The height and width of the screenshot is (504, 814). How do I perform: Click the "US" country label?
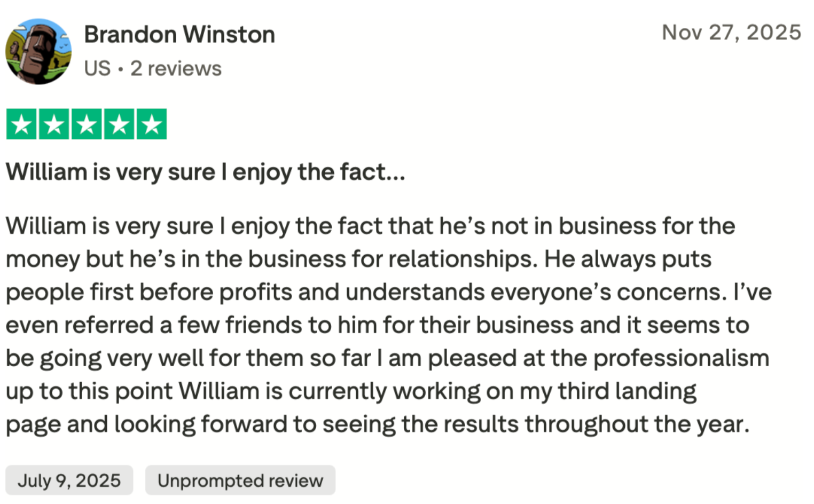(97, 68)
